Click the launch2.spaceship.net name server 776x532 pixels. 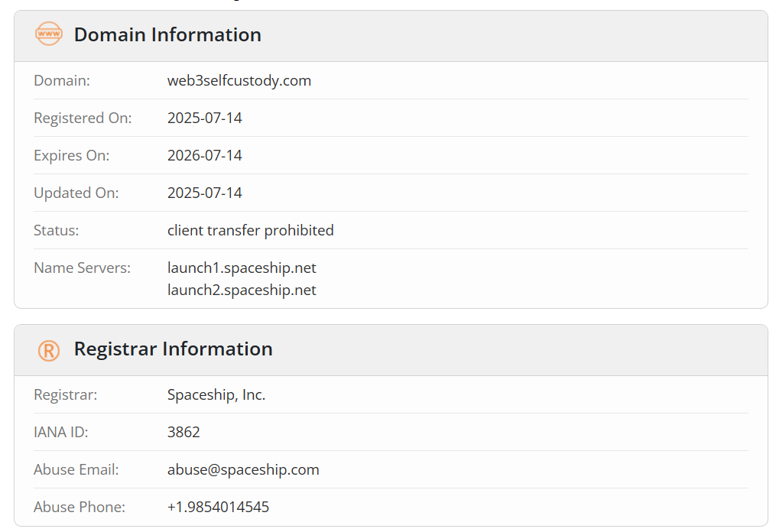click(242, 290)
